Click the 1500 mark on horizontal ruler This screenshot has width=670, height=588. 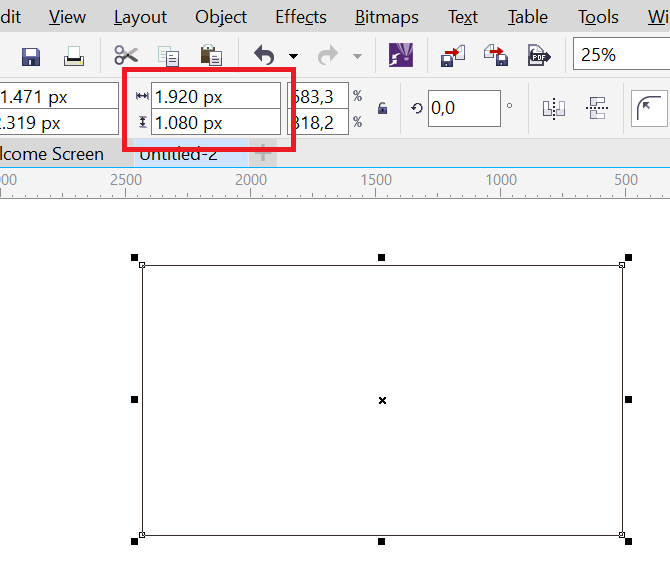(x=376, y=180)
